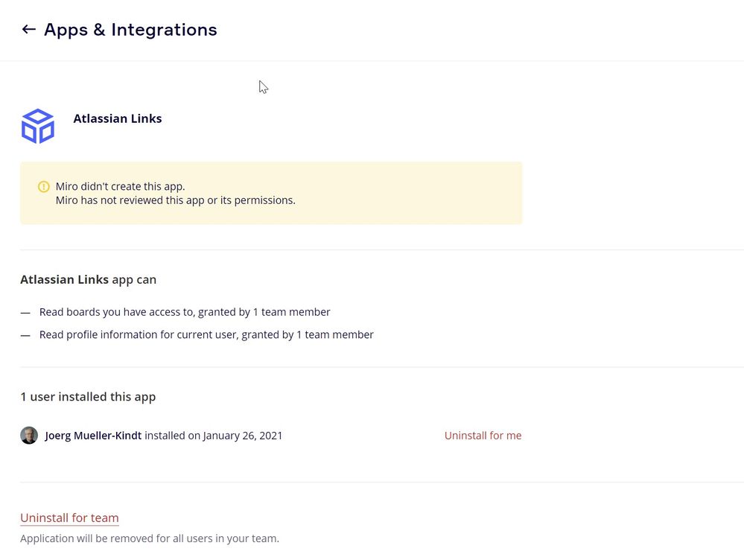Viewport: 744px width, 560px height.
Task: Click empty right area of the warning banner
Action: click(432, 193)
